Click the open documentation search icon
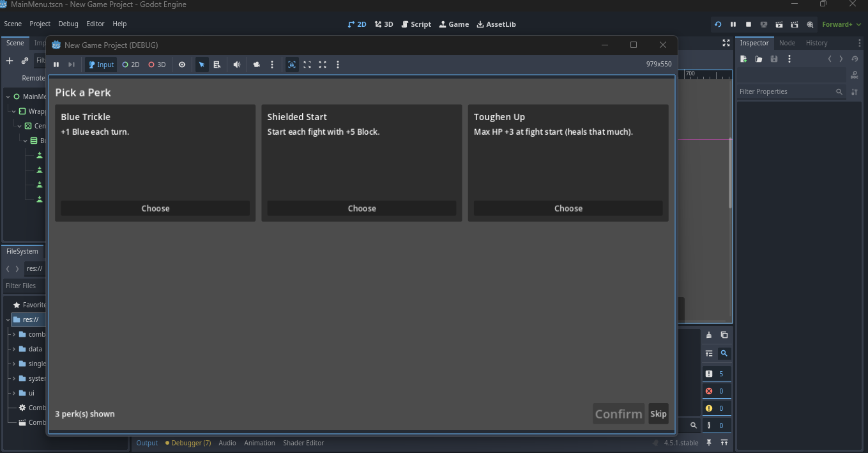The height and width of the screenshot is (453, 868). [855, 75]
